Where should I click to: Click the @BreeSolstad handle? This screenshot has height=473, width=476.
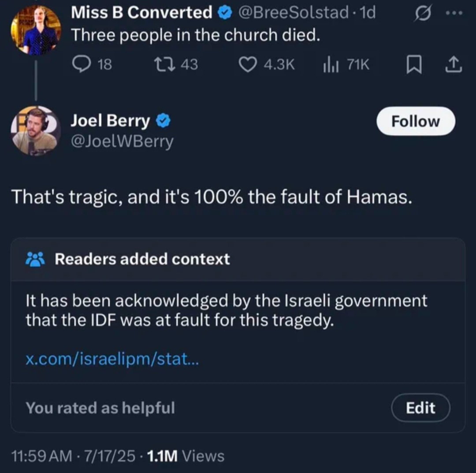point(293,13)
